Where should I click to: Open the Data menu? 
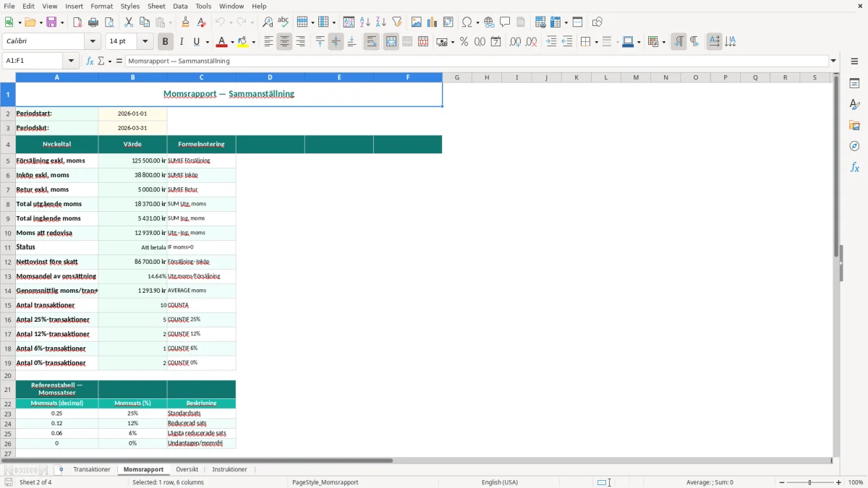point(180,6)
